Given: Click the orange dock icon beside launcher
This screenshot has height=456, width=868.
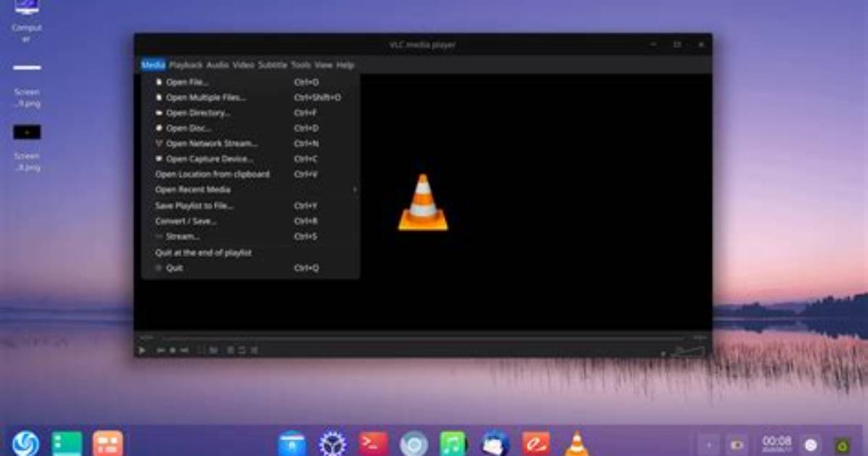Looking at the screenshot, I should [x=107, y=444].
